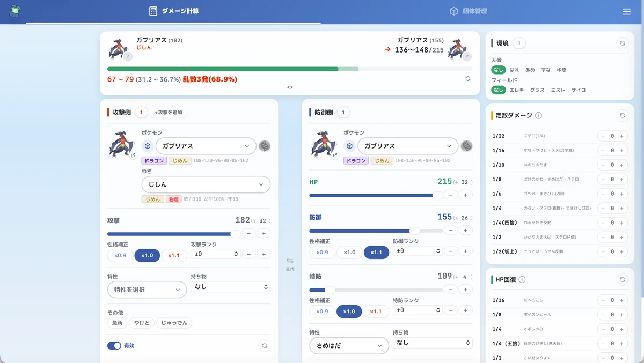Screen dimensions: 644x363
Task: Click defender gray round mega icon
Action: pyautogui.click(x=466, y=146)
